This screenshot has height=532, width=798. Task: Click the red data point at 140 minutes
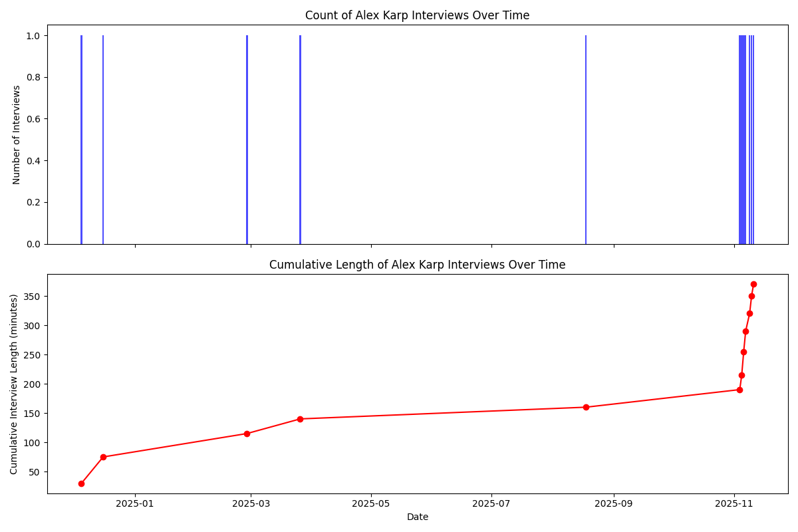tap(300, 419)
